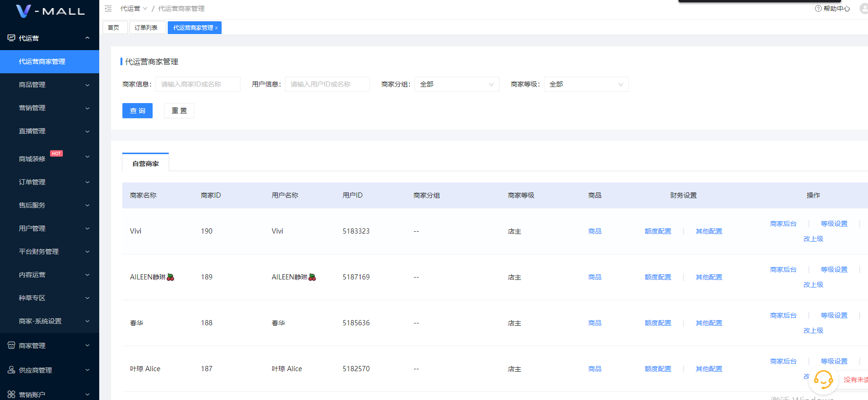Click the 供应商管理 person icon
The image size is (868, 400).
(x=11, y=370)
